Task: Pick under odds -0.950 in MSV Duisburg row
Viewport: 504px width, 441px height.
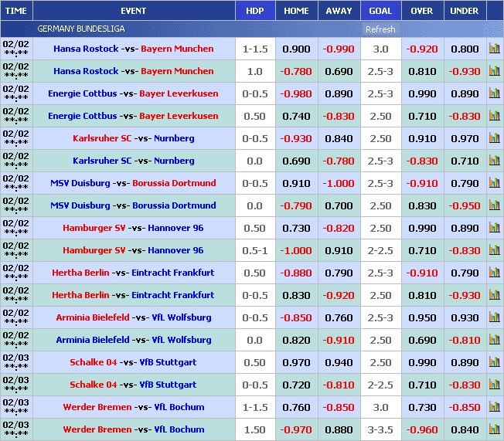Action: point(465,205)
